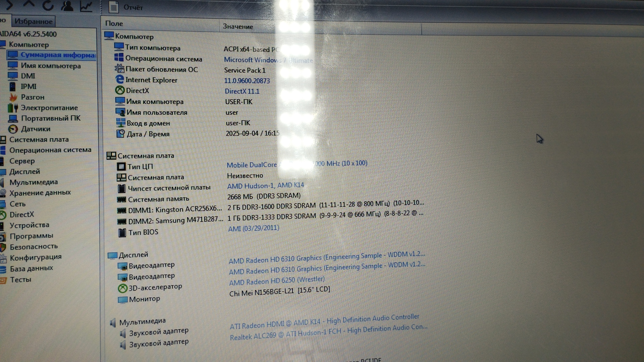Expand the Хранение данных tree node
Viewport: 644px width, 362px height.
40,193
